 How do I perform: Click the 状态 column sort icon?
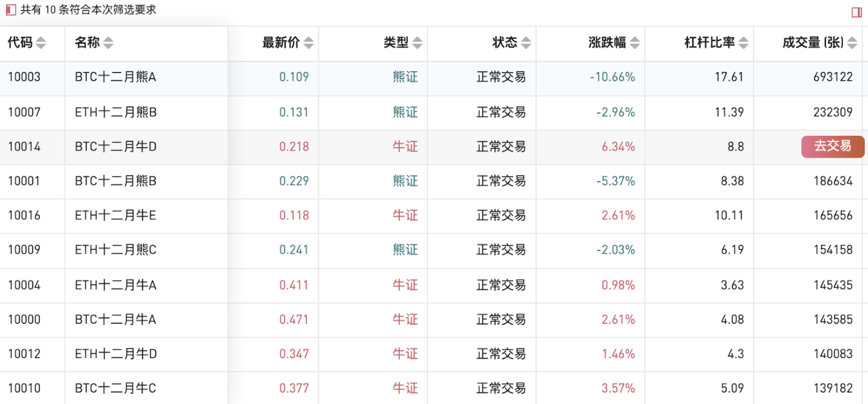click(x=526, y=43)
